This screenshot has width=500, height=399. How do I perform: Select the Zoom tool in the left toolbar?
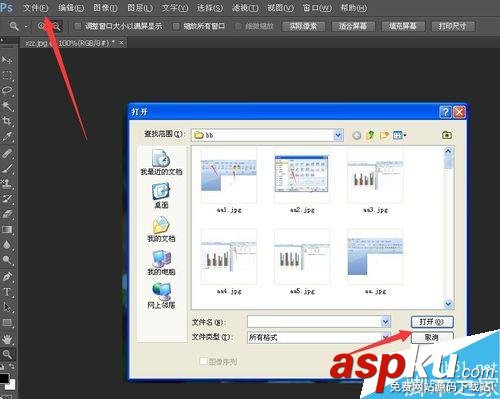coord(7,354)
